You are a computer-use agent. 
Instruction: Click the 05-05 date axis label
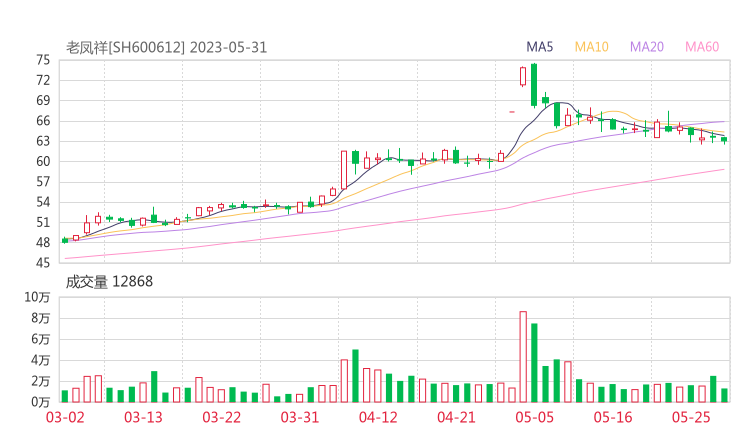535,417
